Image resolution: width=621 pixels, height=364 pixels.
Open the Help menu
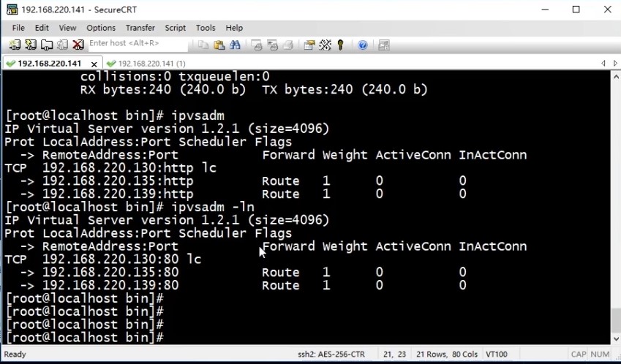(x=234, y=28)
